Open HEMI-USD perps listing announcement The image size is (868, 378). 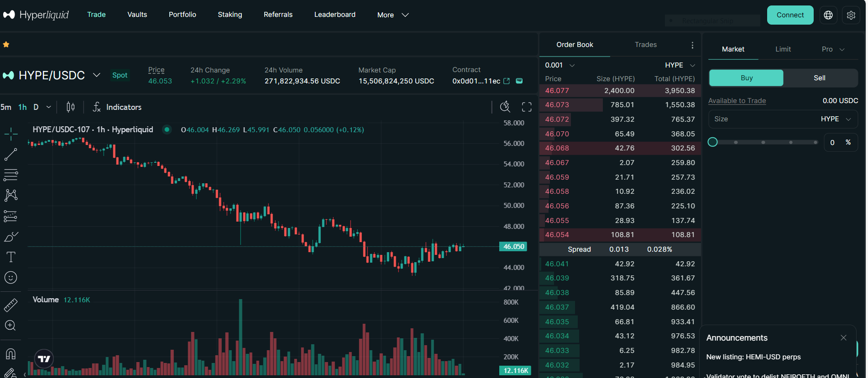pyautogui.click(x=753, y=357)
